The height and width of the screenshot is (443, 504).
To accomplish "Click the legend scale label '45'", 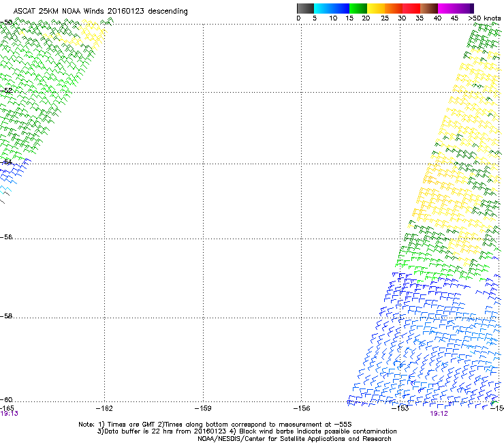I will pyautogui.click(x=454, y=18).
